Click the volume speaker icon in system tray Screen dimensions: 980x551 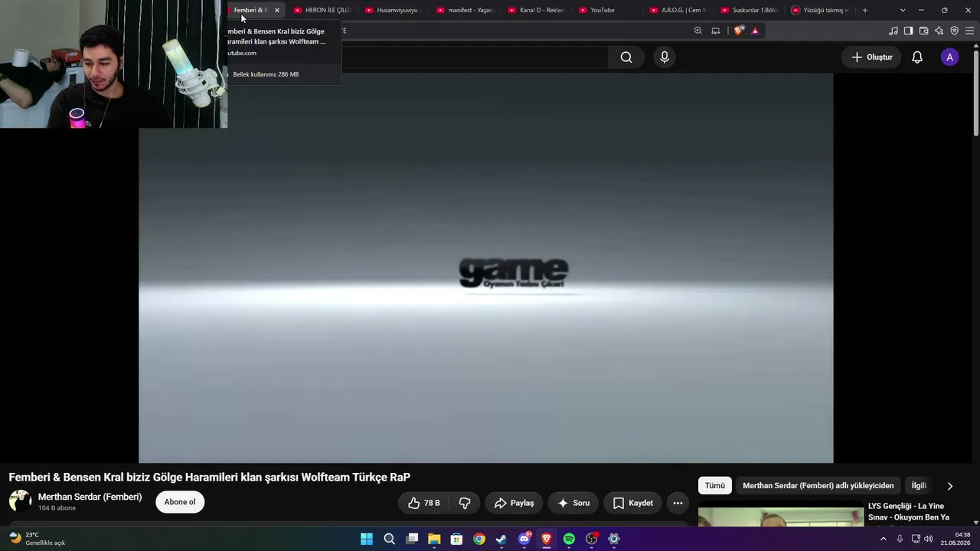(x=929, y=539)
